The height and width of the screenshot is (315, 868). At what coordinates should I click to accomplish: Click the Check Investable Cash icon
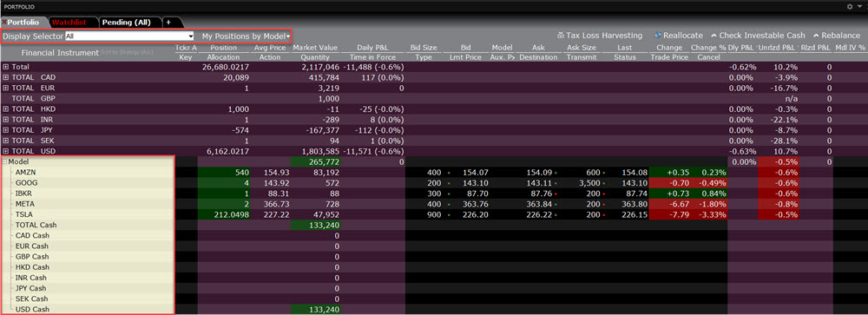pos(713,36)
